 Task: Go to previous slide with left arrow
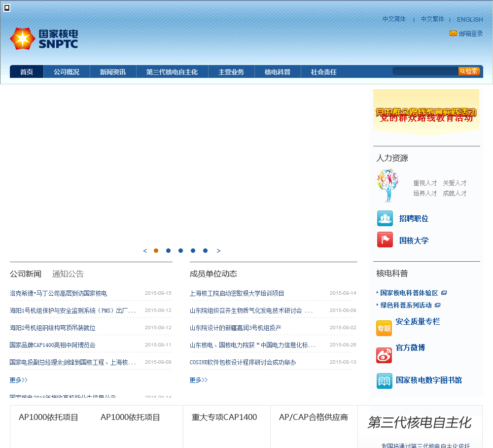pos(145,250)
